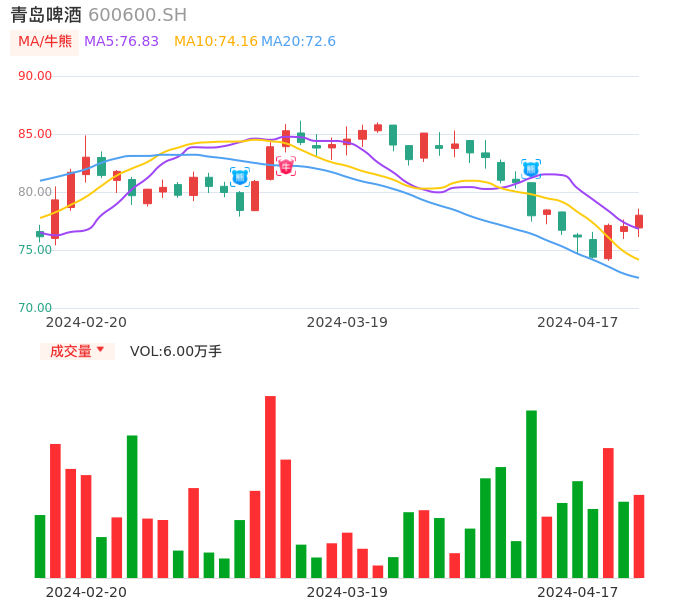Screen dimensions: 686x606
Task: Click the 青岛啤酒 stock name title
Action: coord(46,15)
